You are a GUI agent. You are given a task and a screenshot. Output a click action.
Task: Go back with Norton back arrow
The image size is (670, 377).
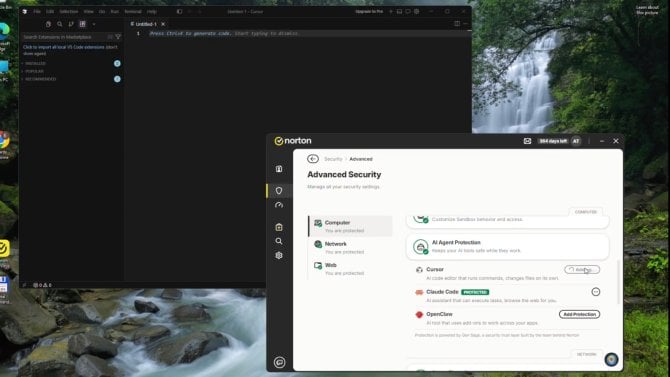click(313, 159)
